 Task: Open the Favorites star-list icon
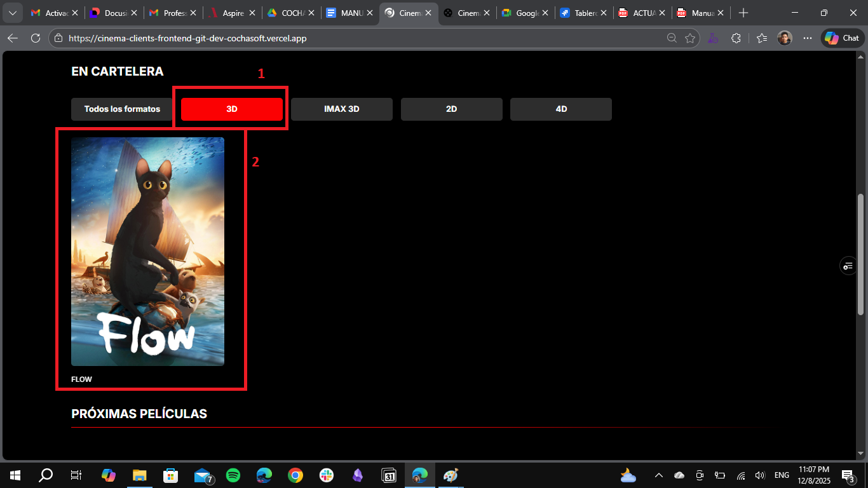[761, 37]
